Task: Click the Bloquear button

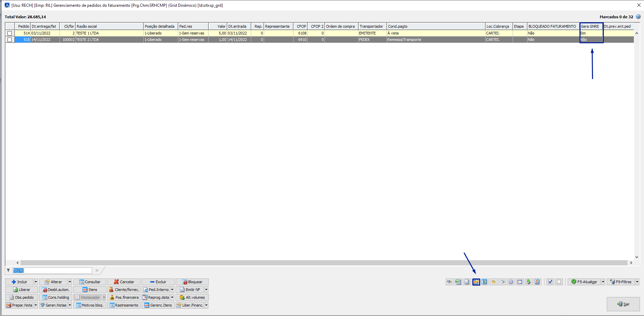Action: pyautogui.click(x=192, y=282)
